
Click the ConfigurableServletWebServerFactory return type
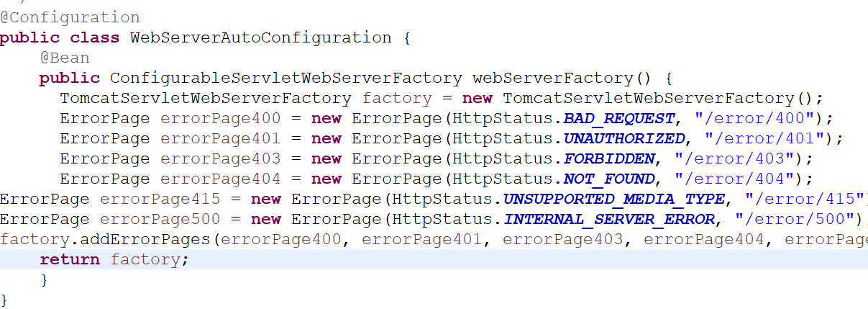click(x=285, y=78)
